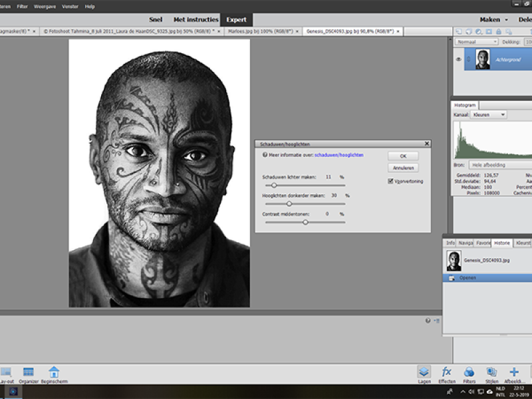The image size is (532, 399).
Task: Click the Annuleren button
Action: coord(403,168)
